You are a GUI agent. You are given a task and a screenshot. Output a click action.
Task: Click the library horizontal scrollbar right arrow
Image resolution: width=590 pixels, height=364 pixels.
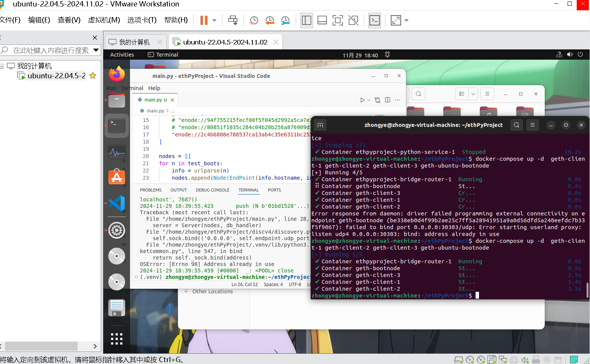95,346
